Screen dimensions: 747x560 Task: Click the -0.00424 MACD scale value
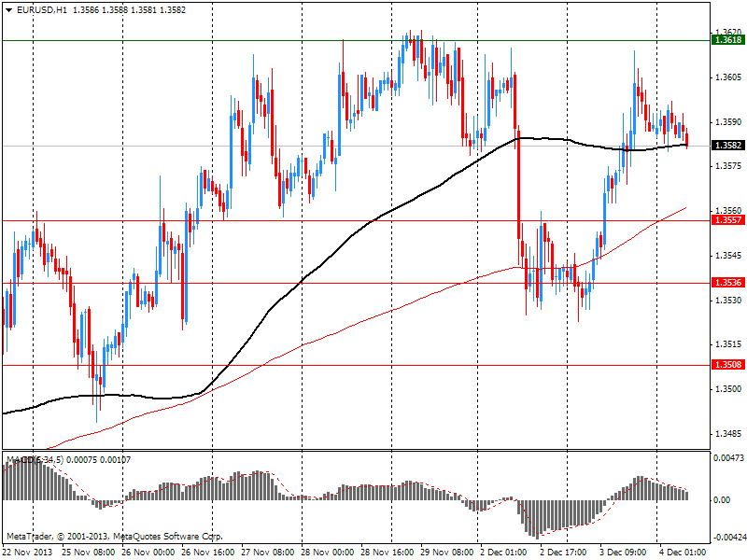point(729,537)
